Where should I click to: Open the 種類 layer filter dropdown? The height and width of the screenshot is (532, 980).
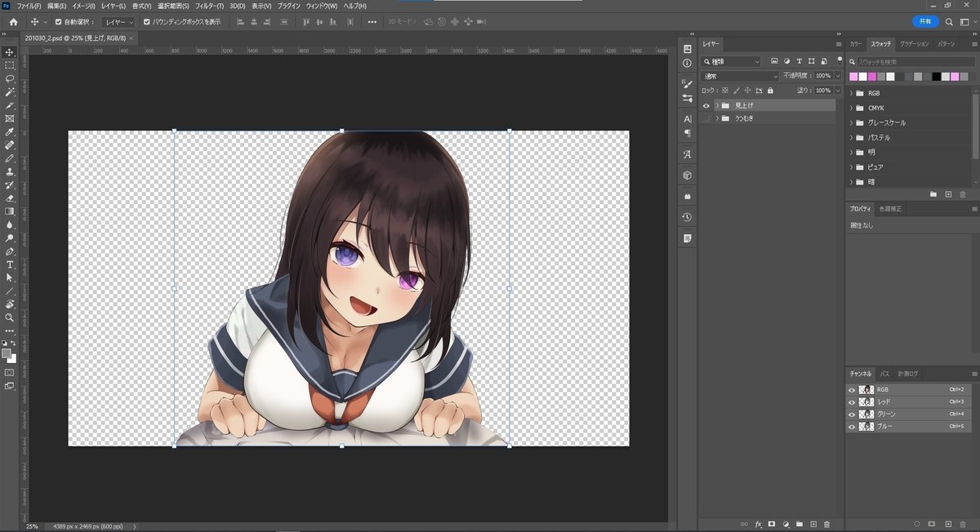(732, 61)
